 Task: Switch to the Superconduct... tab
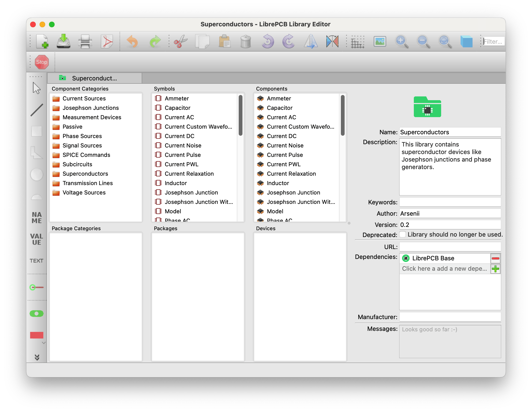[95, 78]
